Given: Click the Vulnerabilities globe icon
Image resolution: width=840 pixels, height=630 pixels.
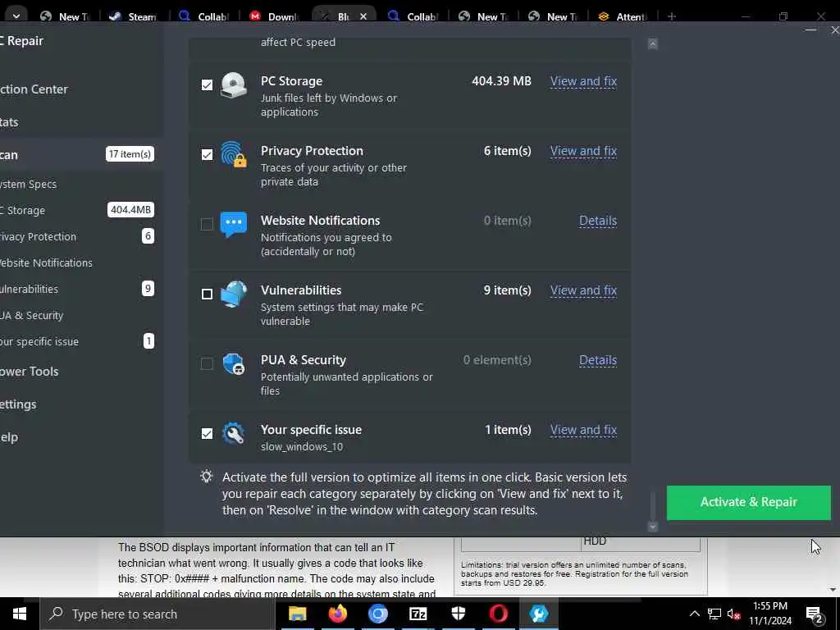Looking at the screenshot, I should pyautogui.click(x=234, y=294).
